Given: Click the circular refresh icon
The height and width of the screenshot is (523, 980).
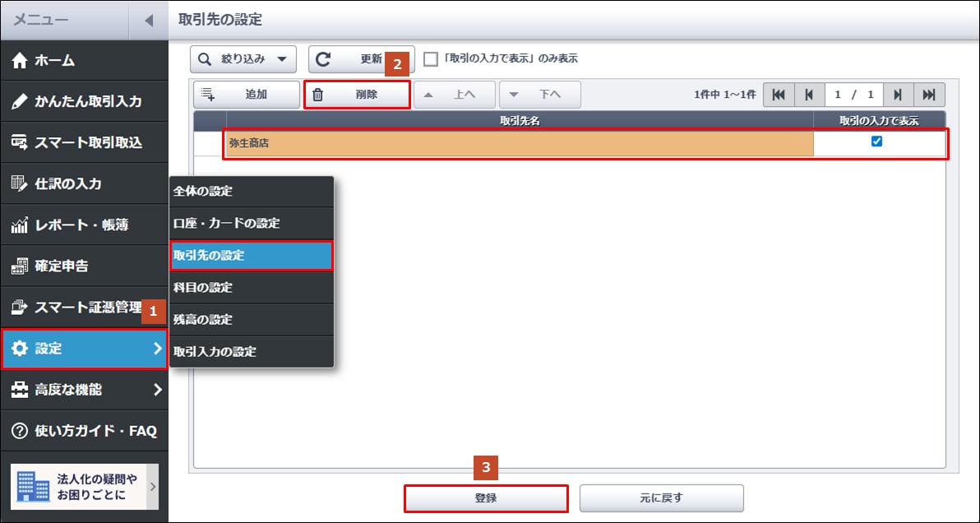Looking at the screenshot, I should 322,59.
